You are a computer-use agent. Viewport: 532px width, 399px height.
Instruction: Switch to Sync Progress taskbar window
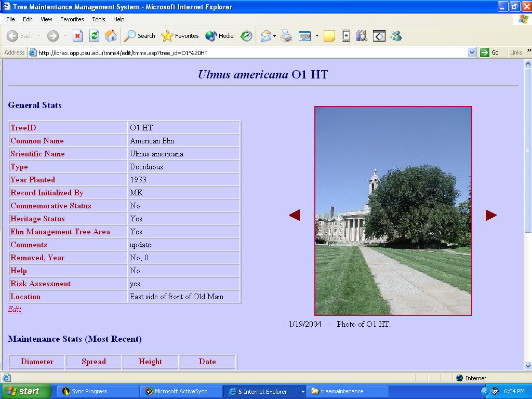pyautogui.click(x=98, y=391)
